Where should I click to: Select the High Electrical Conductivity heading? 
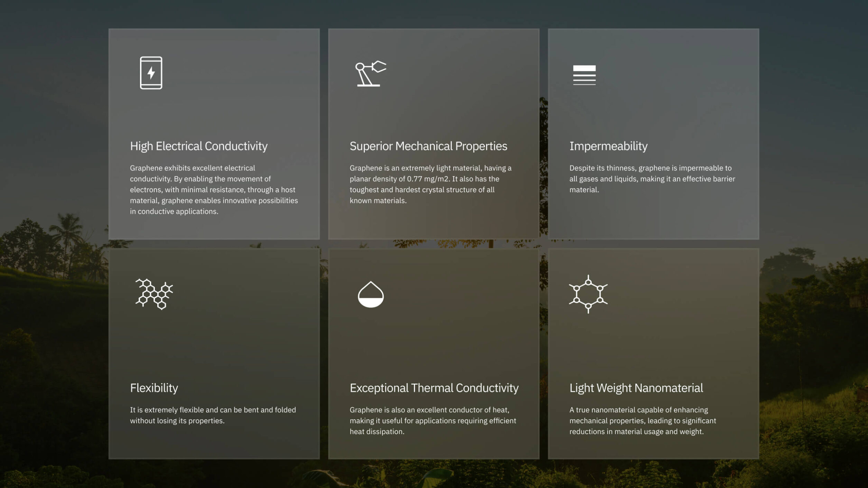click(198, 146)
